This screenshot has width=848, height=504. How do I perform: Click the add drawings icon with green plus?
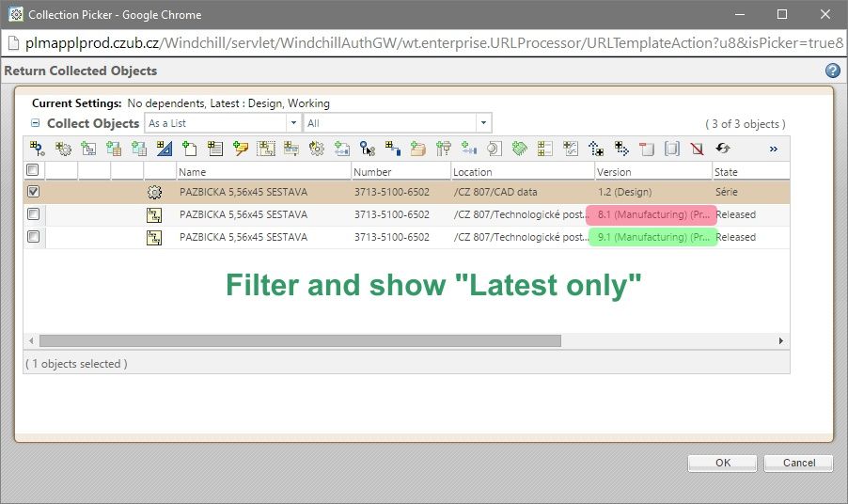pos(88,149)
